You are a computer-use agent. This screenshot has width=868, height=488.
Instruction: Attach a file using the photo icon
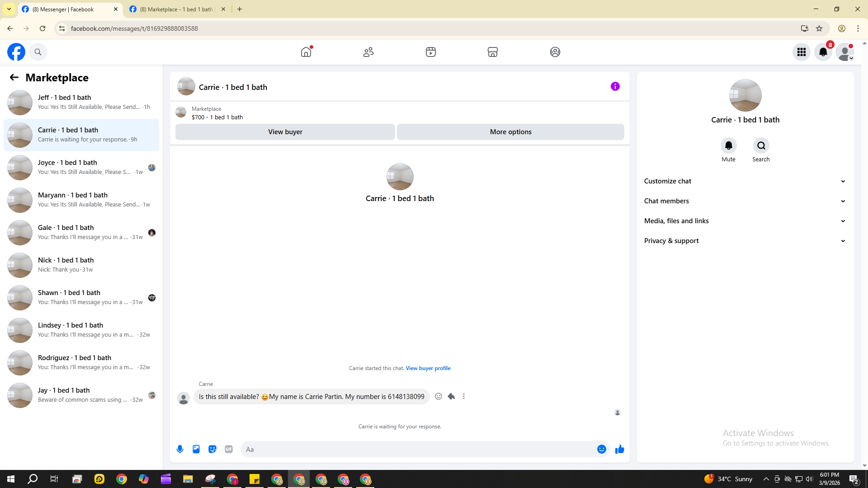point(196,449)
